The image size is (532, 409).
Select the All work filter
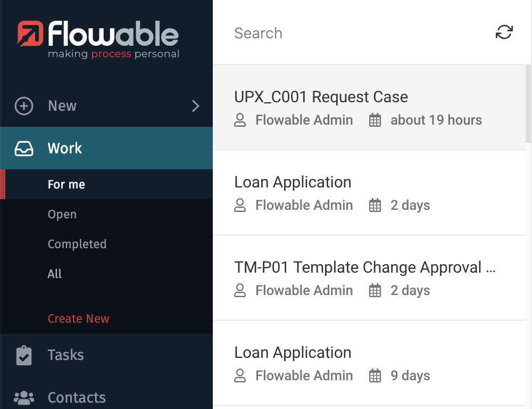[x=55, y=274]
